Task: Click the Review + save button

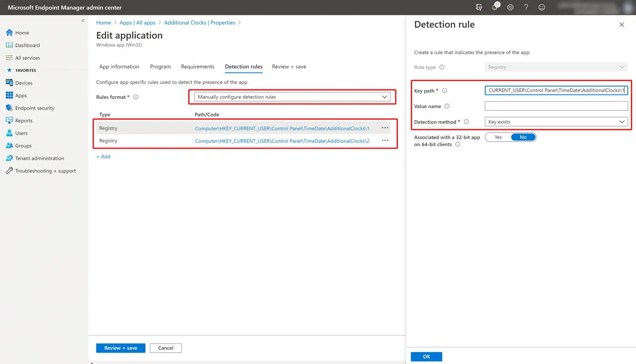Action: 121,348
